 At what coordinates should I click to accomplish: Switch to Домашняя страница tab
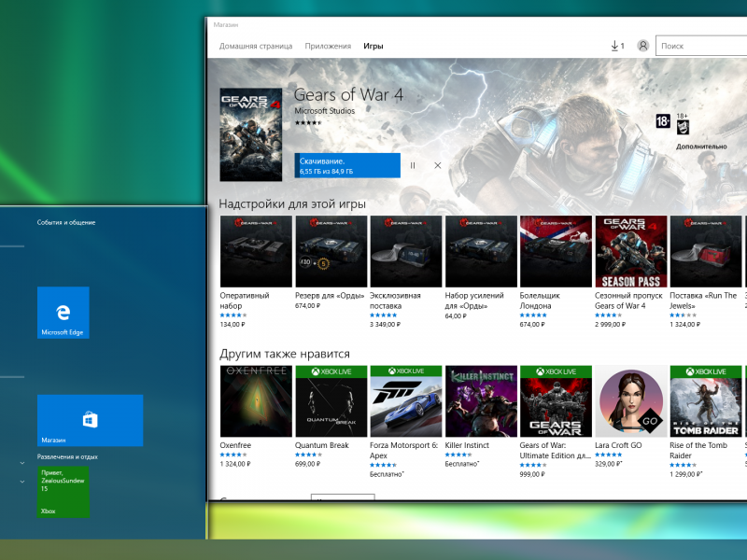point(256,46)
